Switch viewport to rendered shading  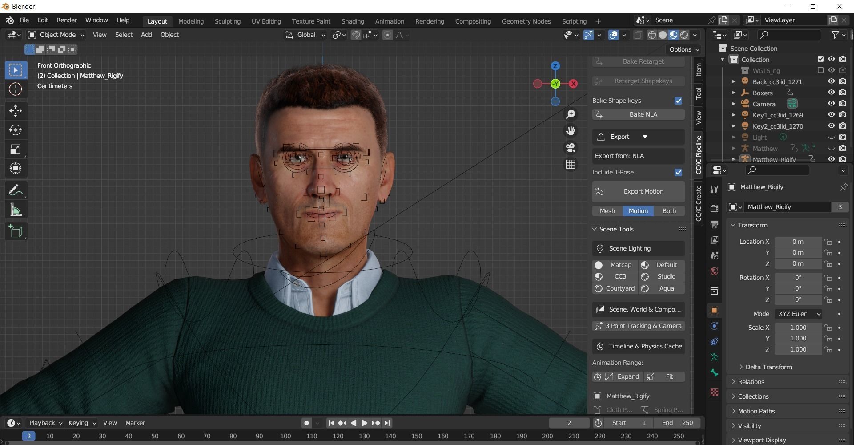point(684,35)
